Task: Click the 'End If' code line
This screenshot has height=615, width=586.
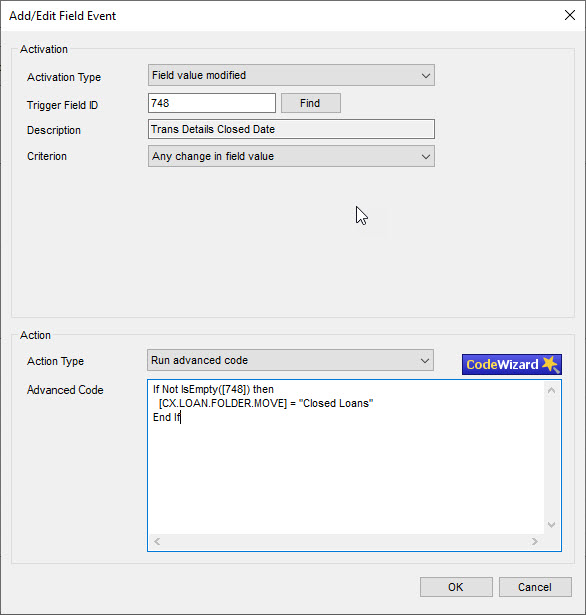Action: pyautogui.click(x=167, y=417)
